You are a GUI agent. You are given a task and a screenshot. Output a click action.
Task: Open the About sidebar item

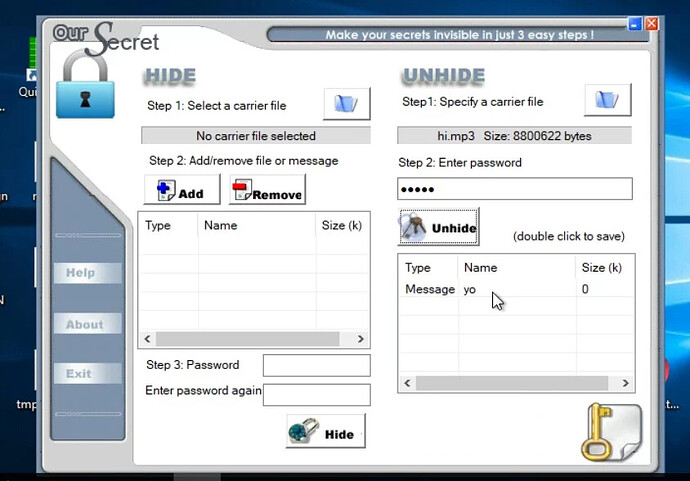[x=84, y=324]
